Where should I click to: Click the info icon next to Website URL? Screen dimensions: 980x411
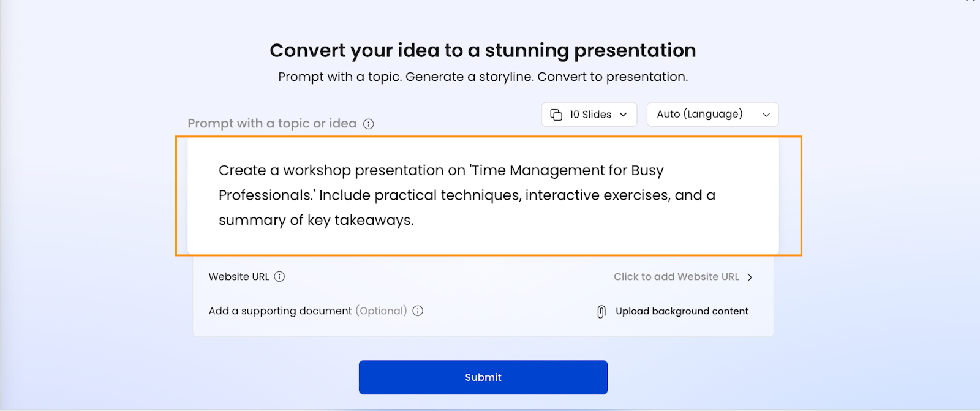[x=279, y=276]
